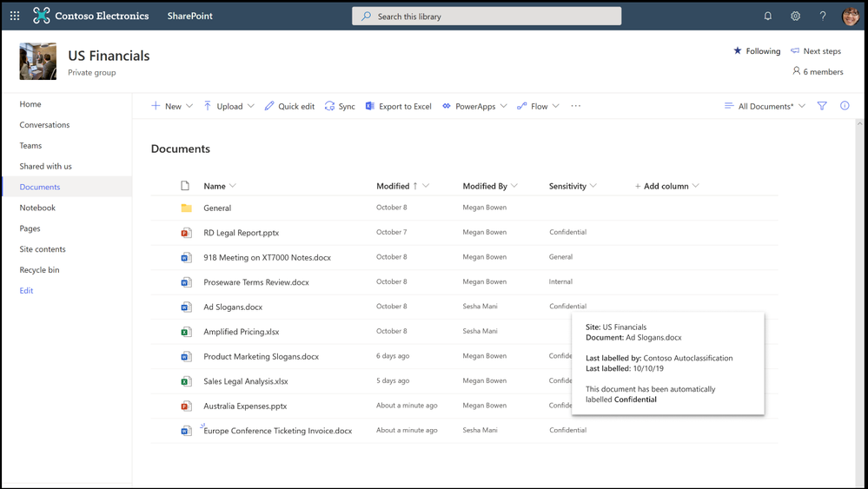Open SharePoint home link

tap(190, 16)
